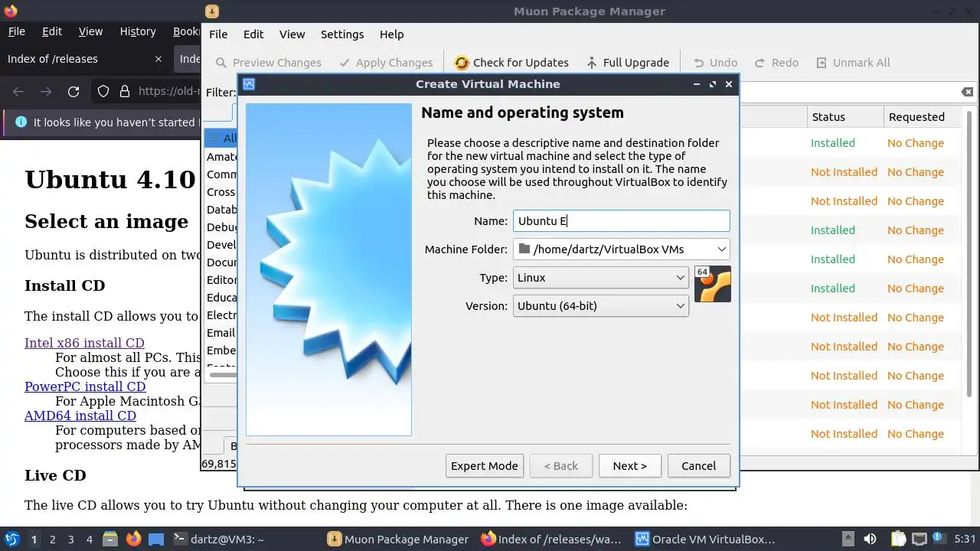Image resolution: width=980 pixels, height=551 pixels.
Task: Expand the hidden system tray arrow
Action: pos(848,539)
